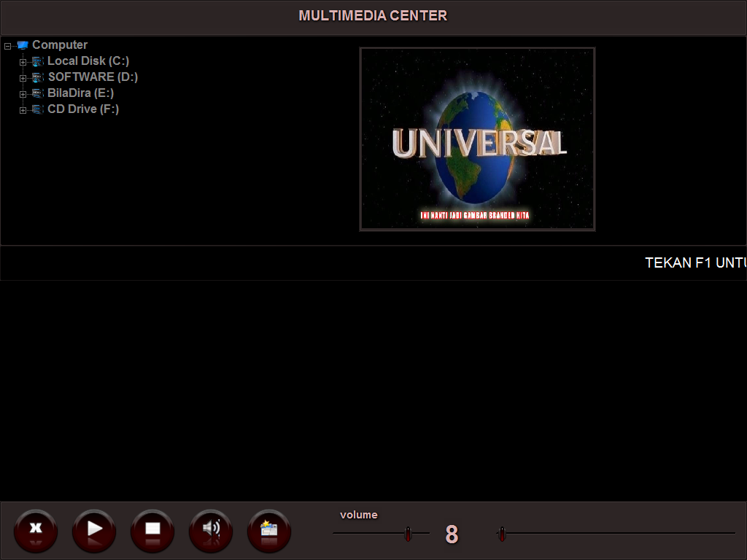Image resolution: width=747 pixels, height=560 pixels.
Task: Collapse the Computer tree node
Action: click(x=7, y=46)
